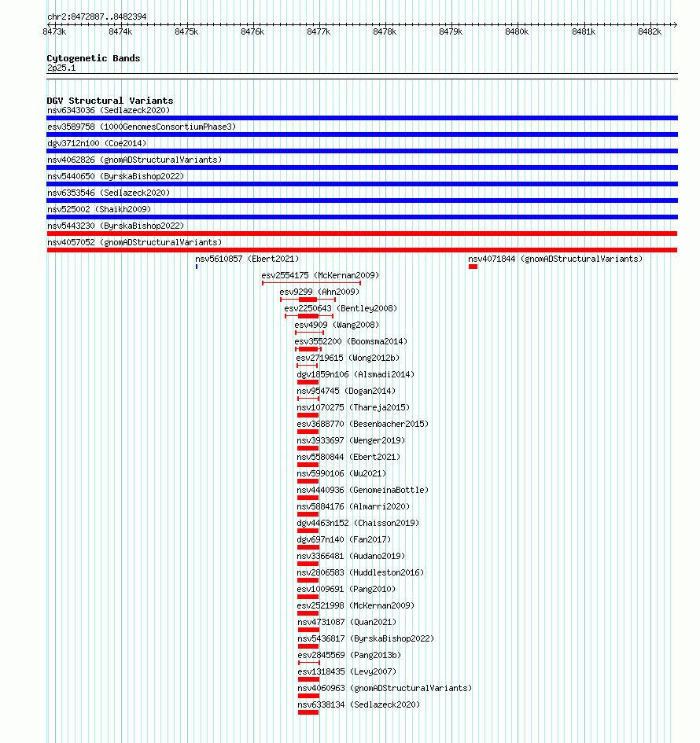700x743 pixels.
Task: Click dgv4463n152 (Chaisson2019) label
Action: (358, 524)
